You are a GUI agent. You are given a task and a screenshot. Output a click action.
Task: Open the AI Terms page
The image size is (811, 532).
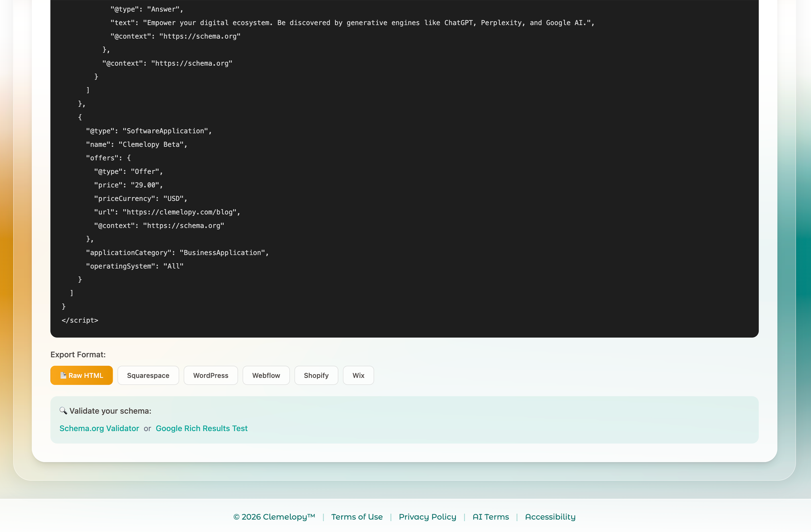[490, 517]
